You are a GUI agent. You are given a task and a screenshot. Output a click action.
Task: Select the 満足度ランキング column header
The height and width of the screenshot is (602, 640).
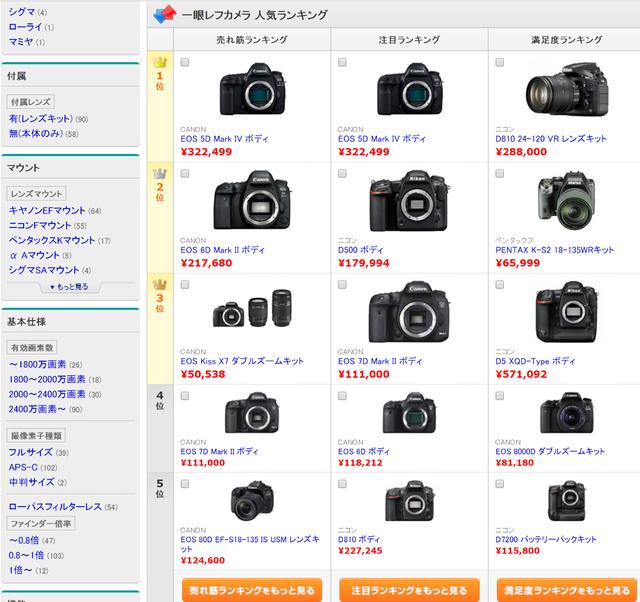(x=567, y=40)
